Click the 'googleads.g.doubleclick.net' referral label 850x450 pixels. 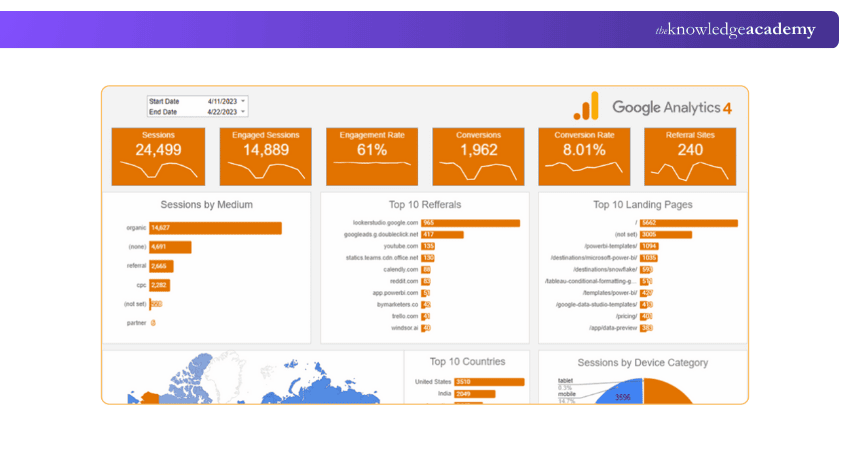(x=381, y=235)
